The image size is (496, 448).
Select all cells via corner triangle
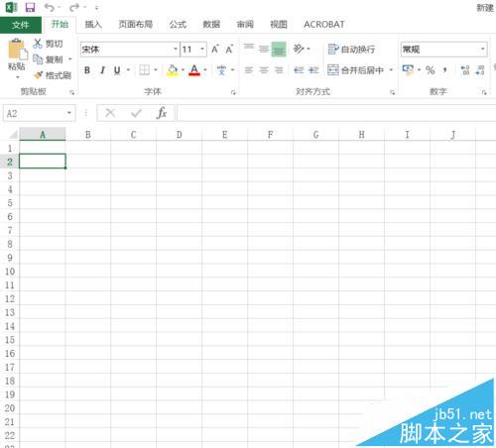click(13, 135)
